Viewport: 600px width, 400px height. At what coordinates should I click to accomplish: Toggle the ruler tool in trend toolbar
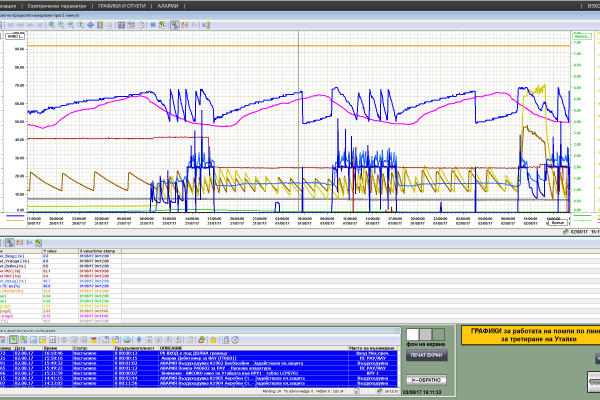(x=174, y=25)
